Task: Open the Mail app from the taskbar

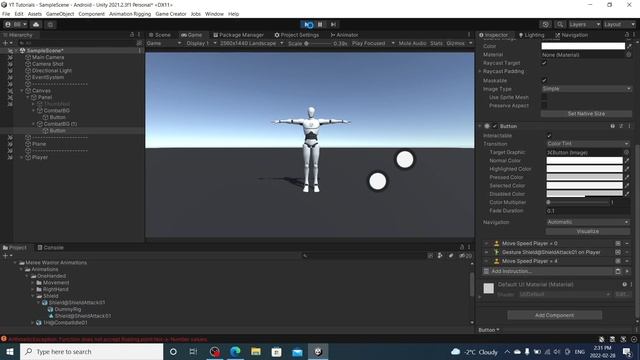Action: (x=297, y=351)
